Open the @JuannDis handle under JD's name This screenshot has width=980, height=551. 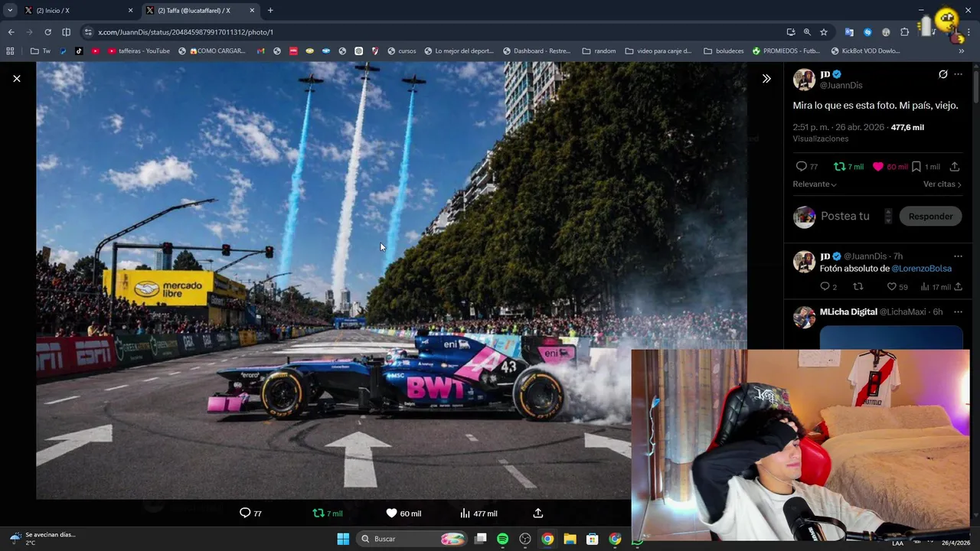(841, 86)
